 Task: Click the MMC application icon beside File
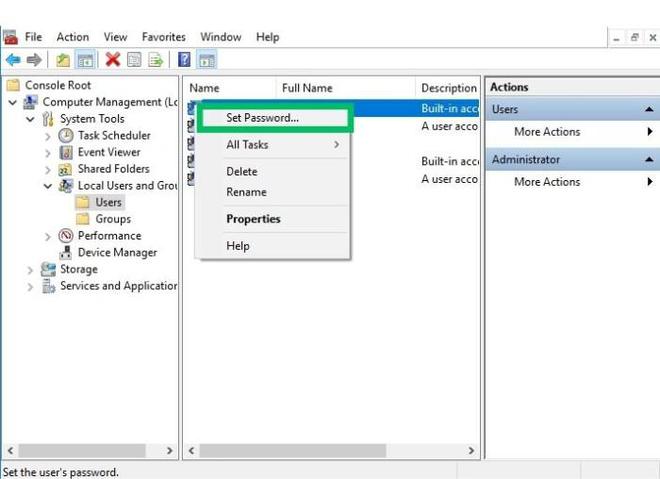tap(10, 37)
